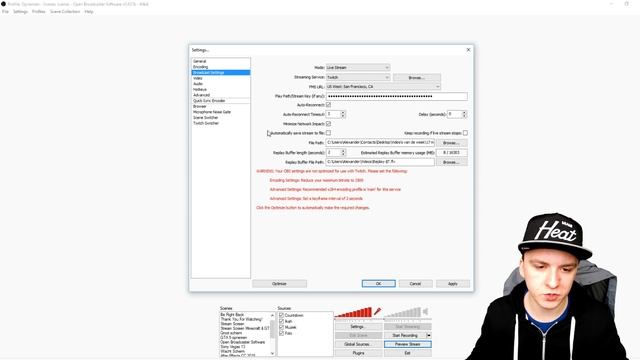Uncheck the Muziek source checkbox

click(x=281, y=327)
